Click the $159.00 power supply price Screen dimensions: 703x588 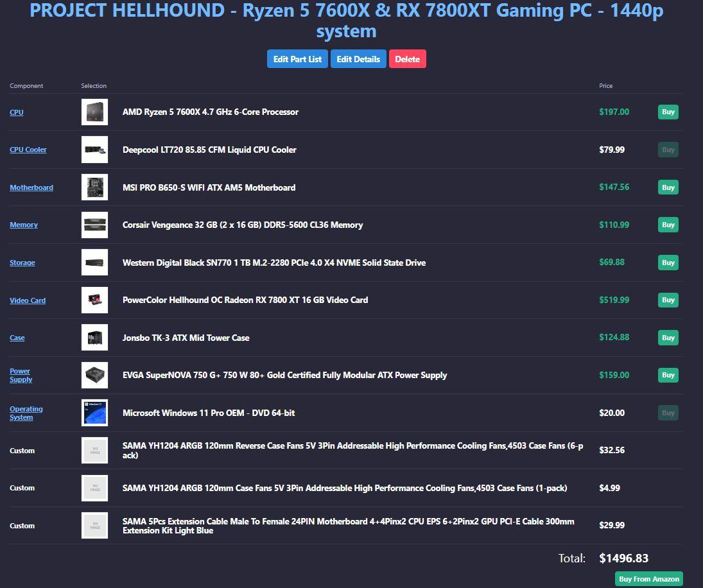tap(614, 375)
